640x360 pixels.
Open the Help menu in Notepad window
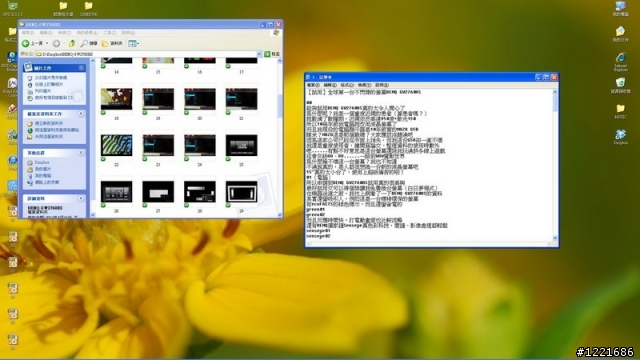382,85
